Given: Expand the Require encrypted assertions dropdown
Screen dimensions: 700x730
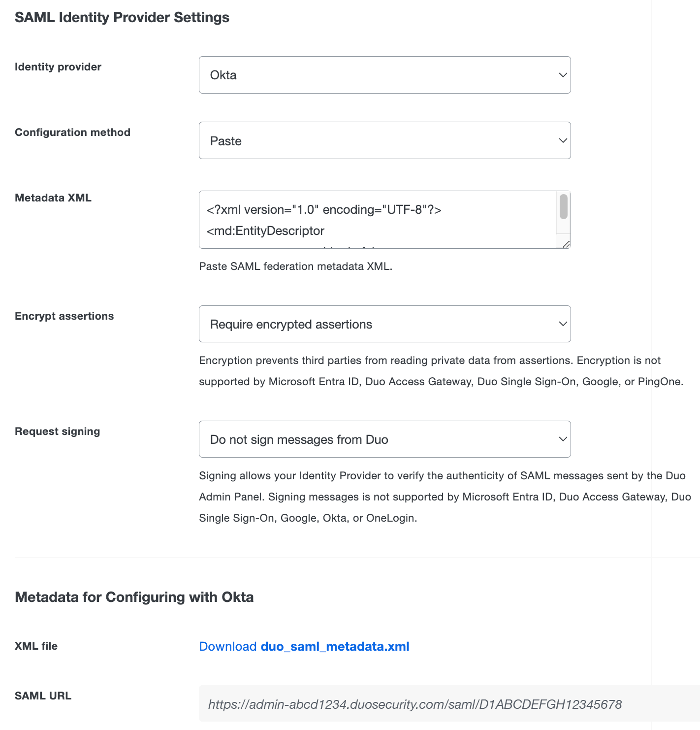Looking at the screenshot, I should (384, 324).
